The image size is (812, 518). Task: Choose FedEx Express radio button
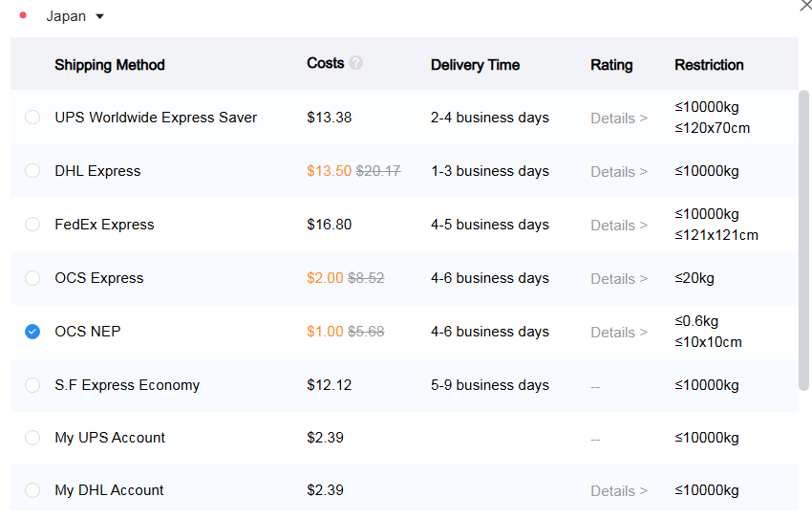pos(32,225)
